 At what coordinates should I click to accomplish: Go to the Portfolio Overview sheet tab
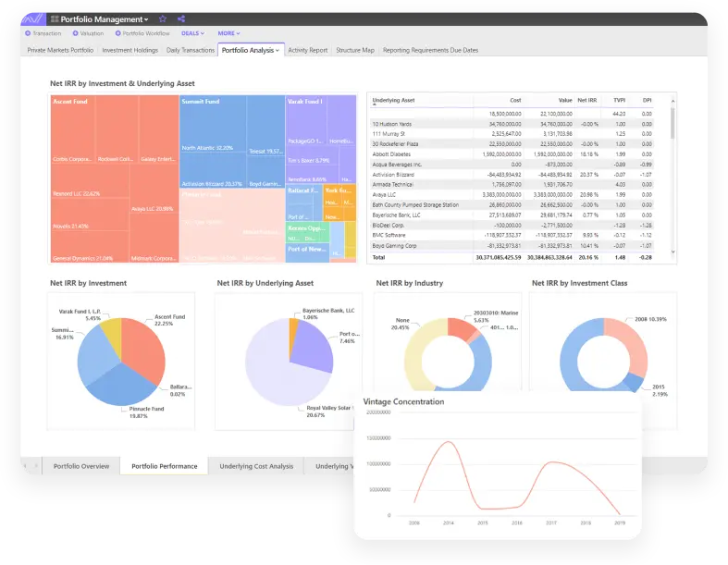click(x=81, y=466)
